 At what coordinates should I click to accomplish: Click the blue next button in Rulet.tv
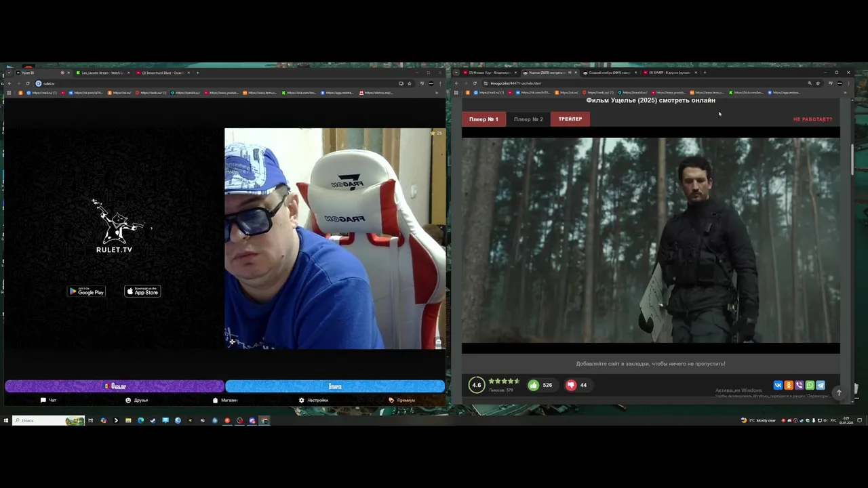point(335,386)
